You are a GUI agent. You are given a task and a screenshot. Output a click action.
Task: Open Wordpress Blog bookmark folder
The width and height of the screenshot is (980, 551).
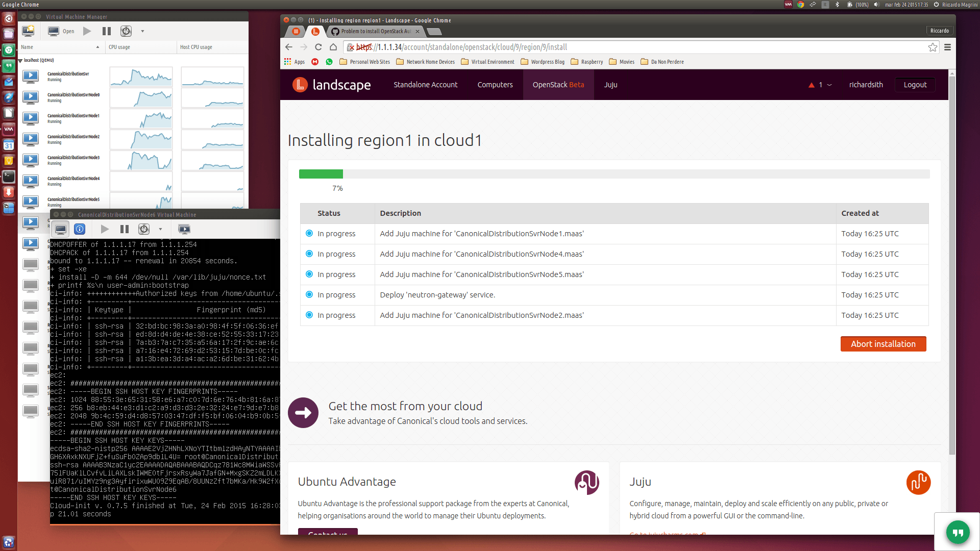tap(543, 62)
